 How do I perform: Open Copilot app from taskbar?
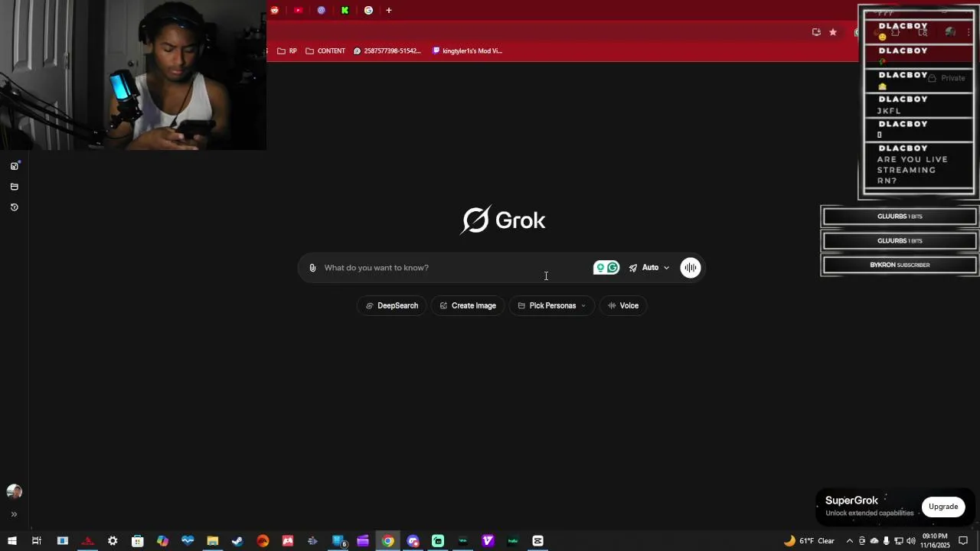coord(162,541)
